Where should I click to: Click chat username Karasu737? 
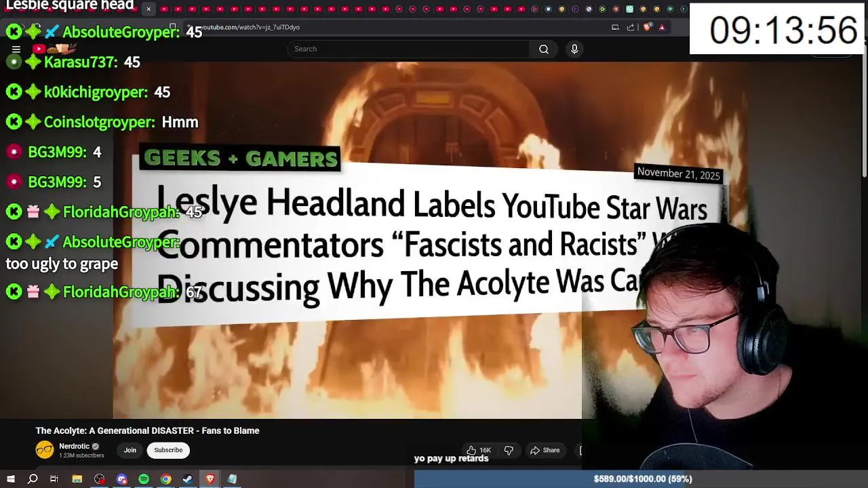[x=81, y=62]
